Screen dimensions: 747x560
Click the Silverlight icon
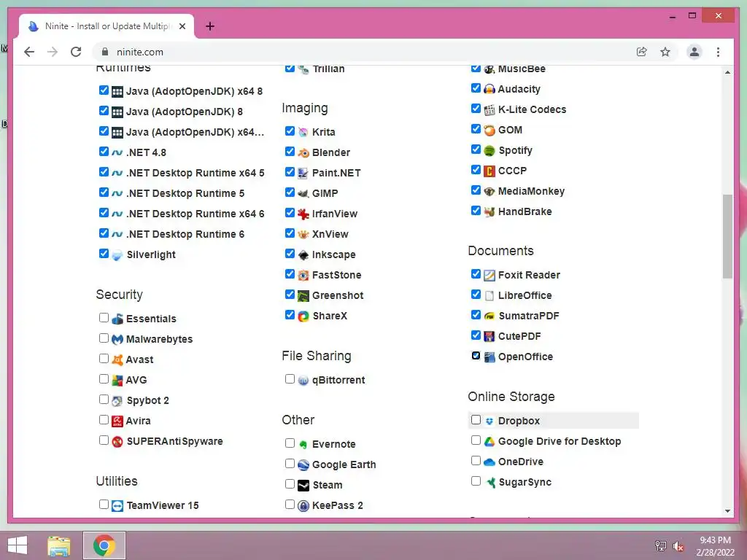tap(117, 255)
